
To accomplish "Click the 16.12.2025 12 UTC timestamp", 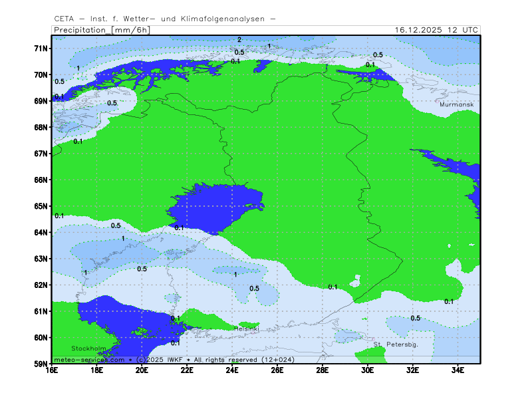I will [x=436, y=30].
